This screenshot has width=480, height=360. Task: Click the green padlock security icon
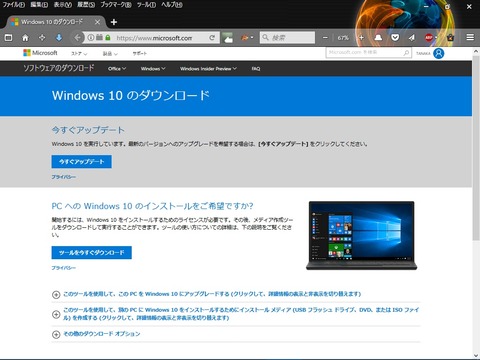click(108, 38)
